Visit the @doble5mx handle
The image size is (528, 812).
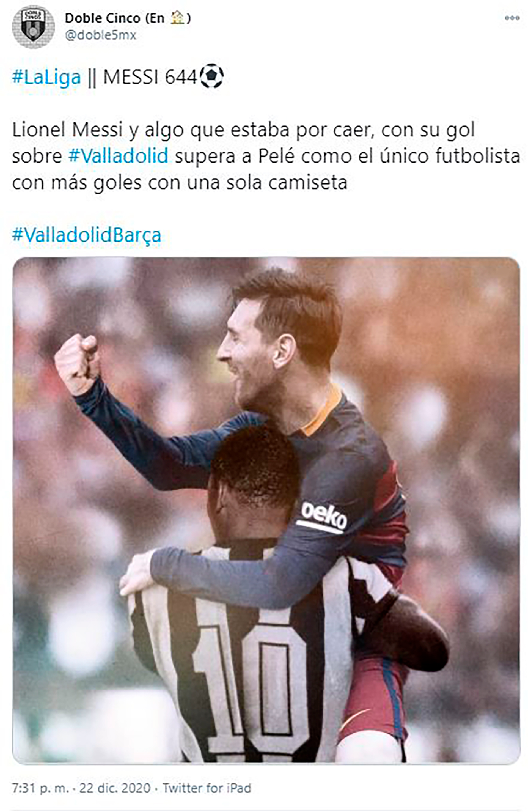tap(101, 35)
